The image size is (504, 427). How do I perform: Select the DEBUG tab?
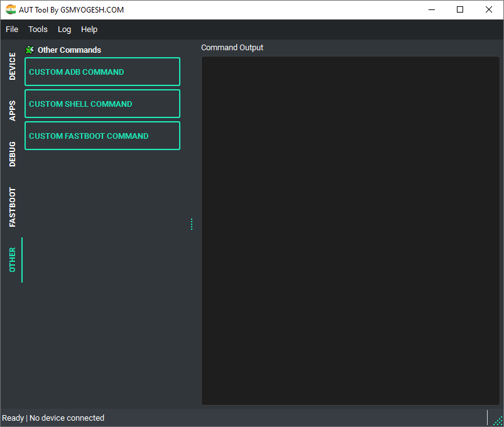[x=13, y=154]
